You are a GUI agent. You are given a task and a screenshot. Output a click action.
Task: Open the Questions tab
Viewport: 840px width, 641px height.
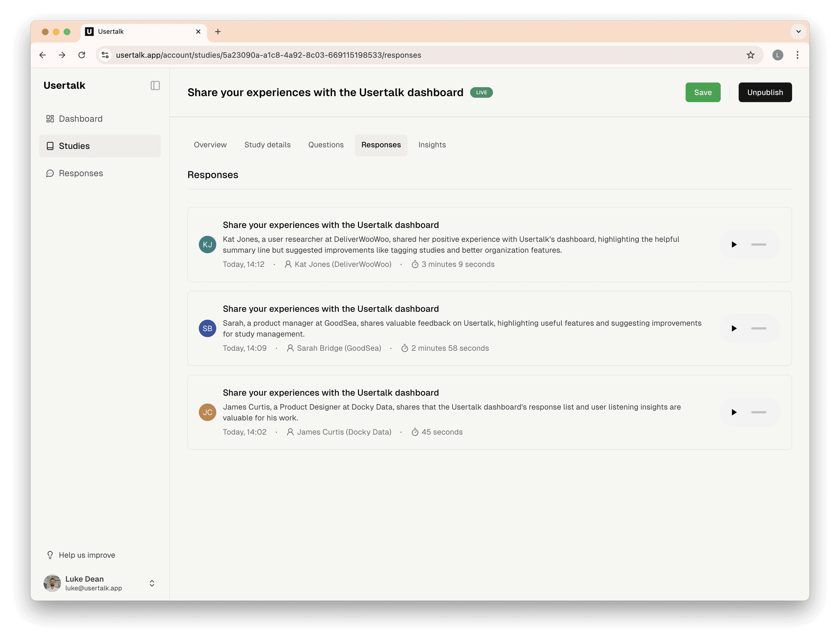coord(326,145)
